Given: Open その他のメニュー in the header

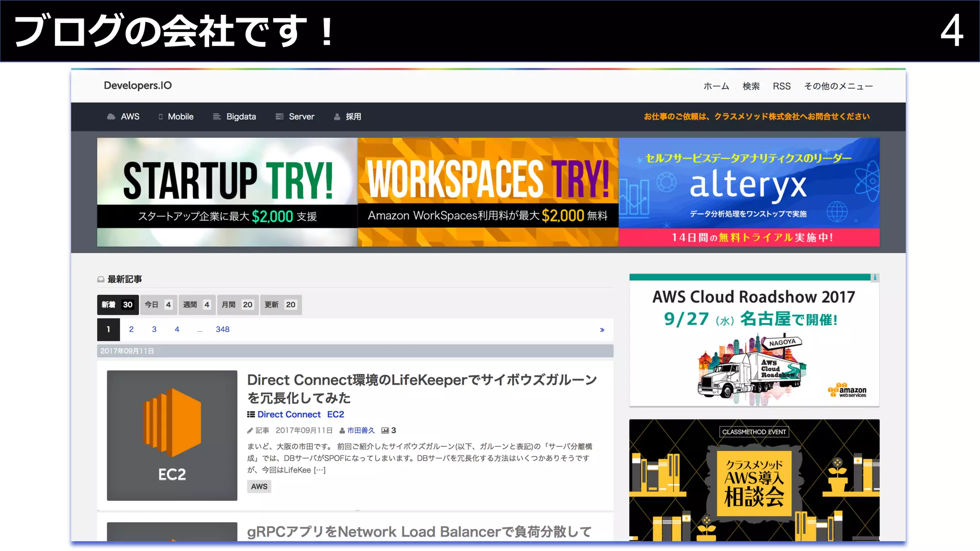Looking at the screenshot, I should 838,86.
